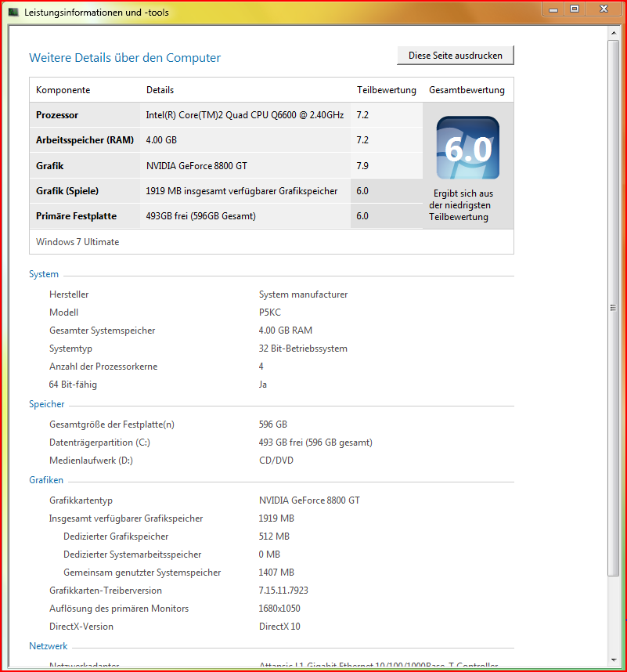Viewport: 627px width, 672px height.
Task: Click the 4.00 GB RAM value
Action: (x=286, y=331)
